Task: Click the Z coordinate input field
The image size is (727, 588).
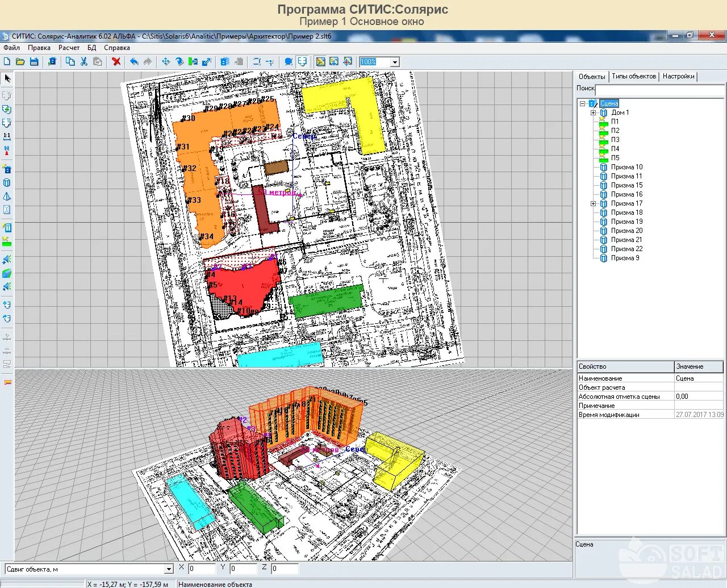Action: [x=285, y=568]
